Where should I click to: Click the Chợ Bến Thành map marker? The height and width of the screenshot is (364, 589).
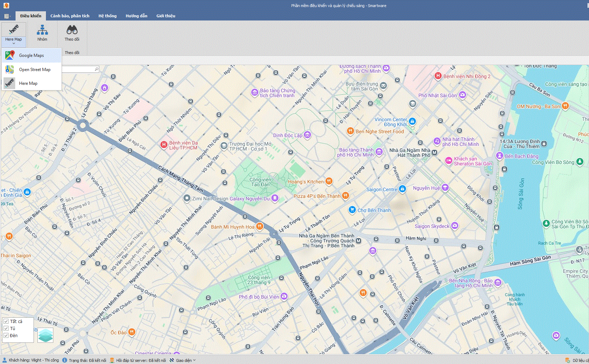[x=352, y=210]
